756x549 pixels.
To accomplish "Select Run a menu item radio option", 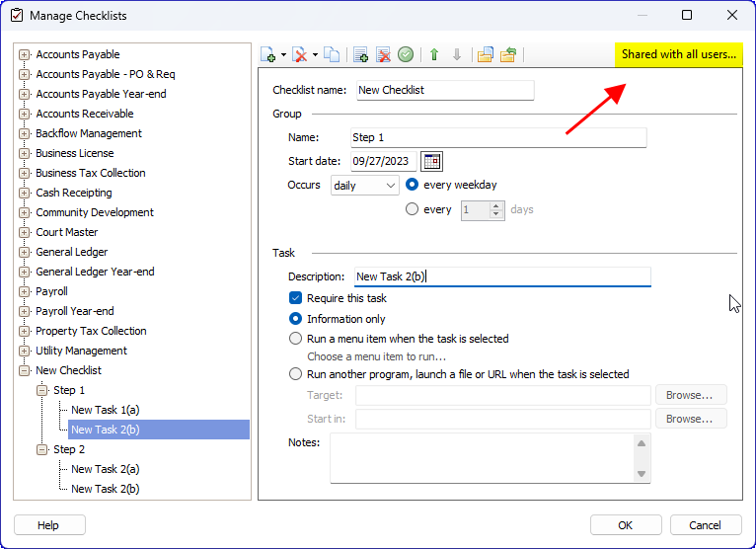I will pyautogui.click(x=295, y=339).
